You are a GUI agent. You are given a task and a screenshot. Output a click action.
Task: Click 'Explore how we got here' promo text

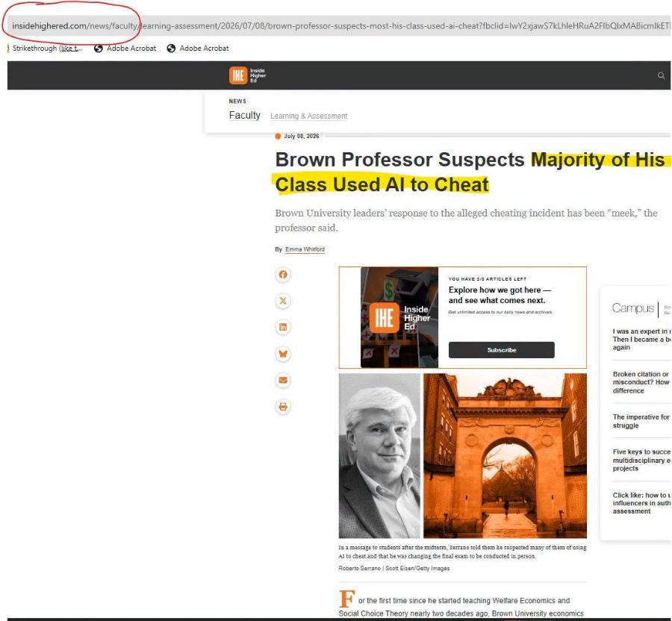(500, 295)
